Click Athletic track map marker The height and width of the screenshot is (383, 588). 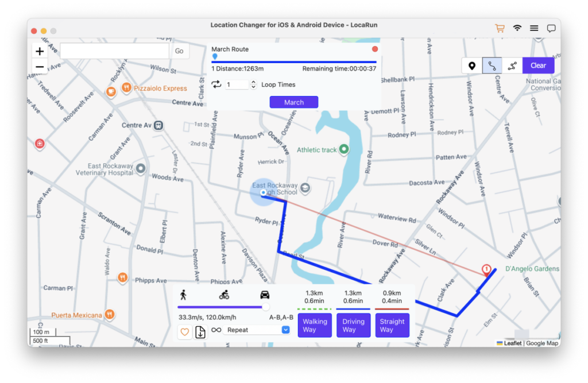pyautogui.click(x=344, y=149)
